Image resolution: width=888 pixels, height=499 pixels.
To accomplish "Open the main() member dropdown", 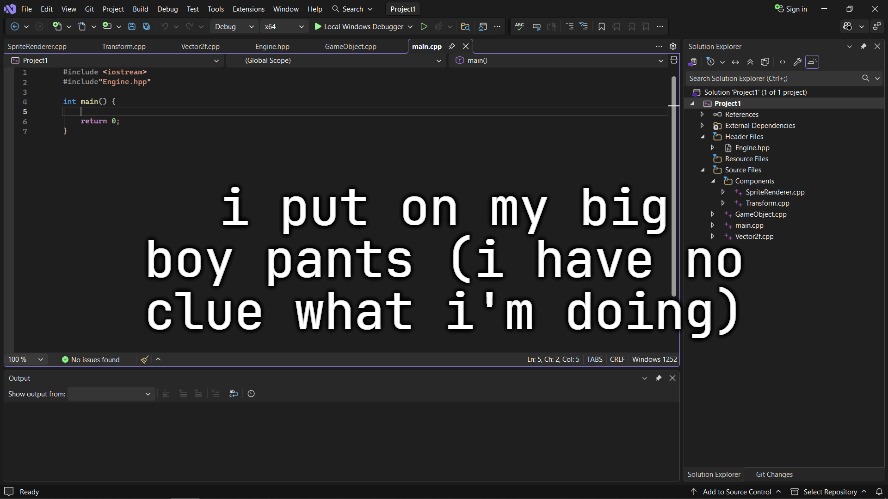I will point(558,60).
